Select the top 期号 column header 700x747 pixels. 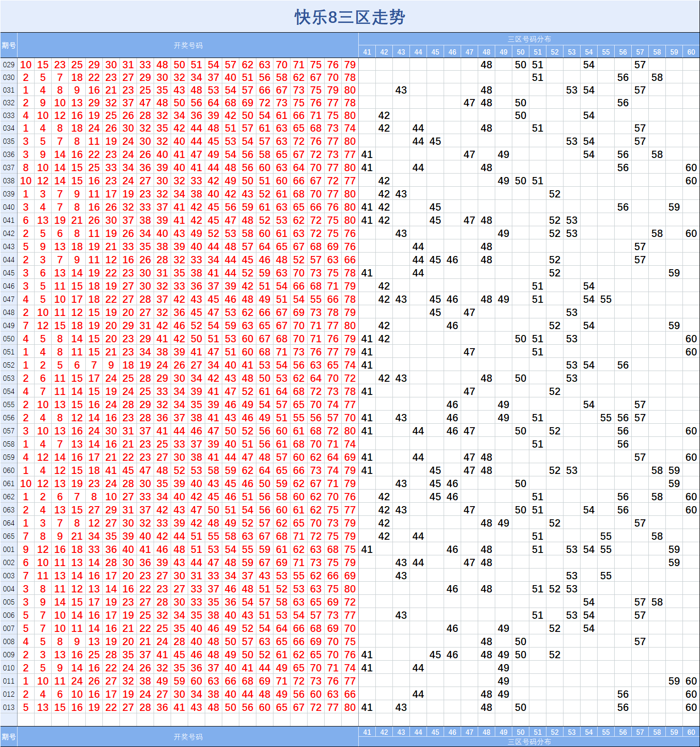pyautogui.click(x=9, y=45)
